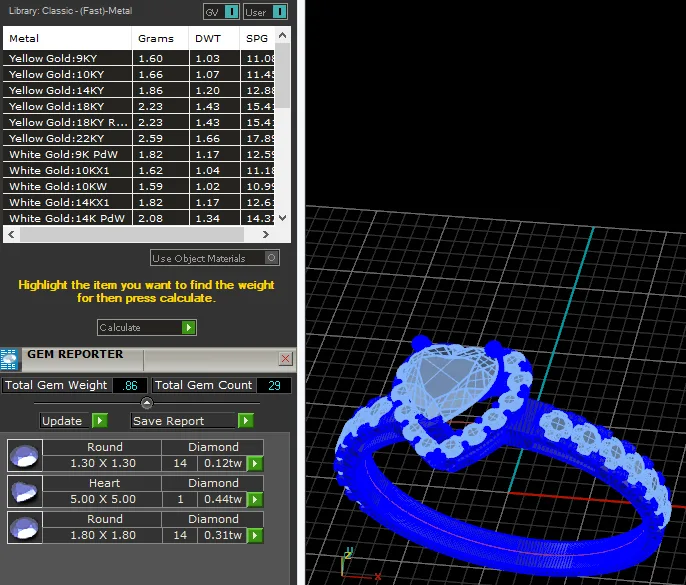Click the green arrow beside Save Report
This screenshot has width=686, height=585.
pyautogui.click(x=245, y=421)
